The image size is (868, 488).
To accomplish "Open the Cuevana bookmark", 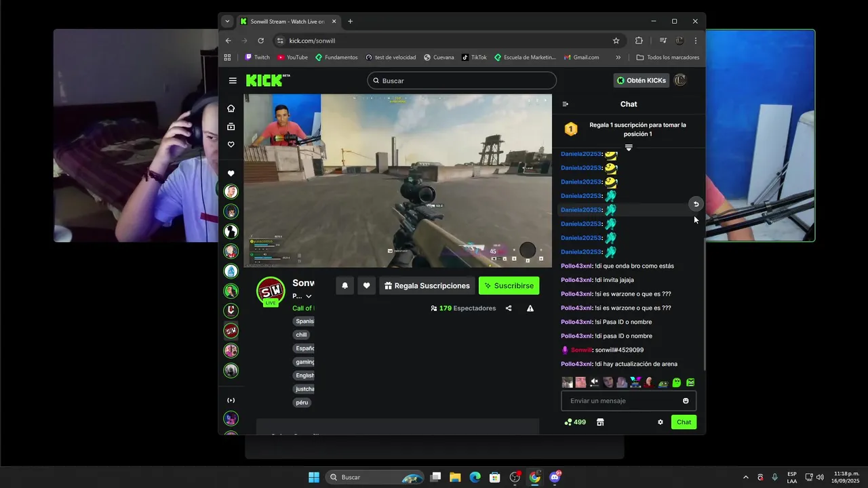I will click(x=438, y=58).
